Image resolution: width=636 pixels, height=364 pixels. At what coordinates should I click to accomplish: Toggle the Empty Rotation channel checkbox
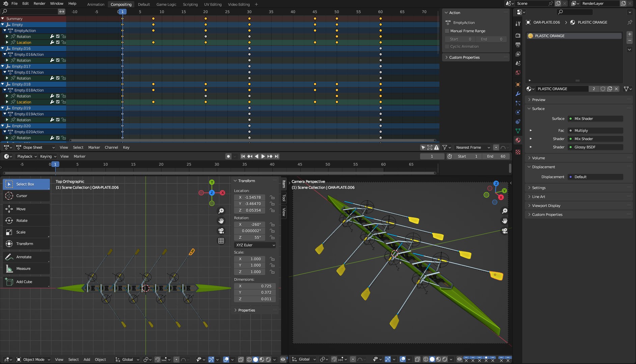(x=58, y=36)
